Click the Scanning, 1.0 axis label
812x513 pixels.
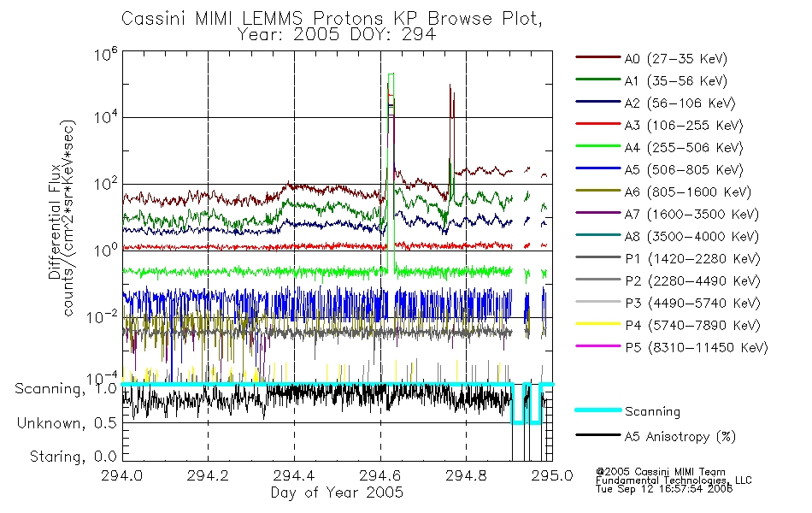coord(66,389)
